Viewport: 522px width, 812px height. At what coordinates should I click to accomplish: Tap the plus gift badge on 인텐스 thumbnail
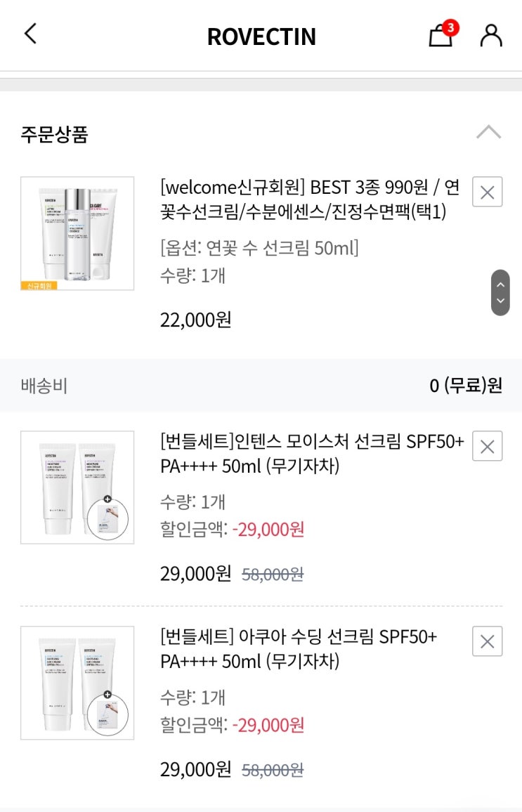(x=107, y=499)
